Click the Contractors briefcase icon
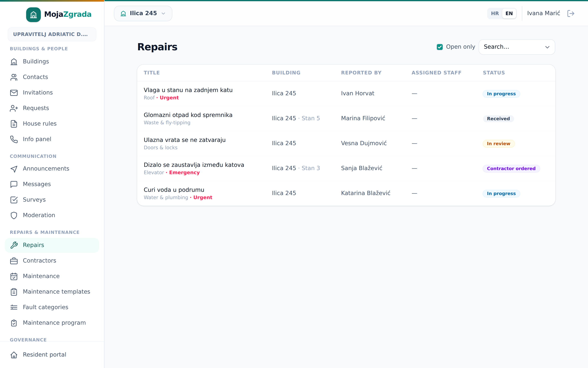Screen dimensions: 588x368 [x=14, y=261]
